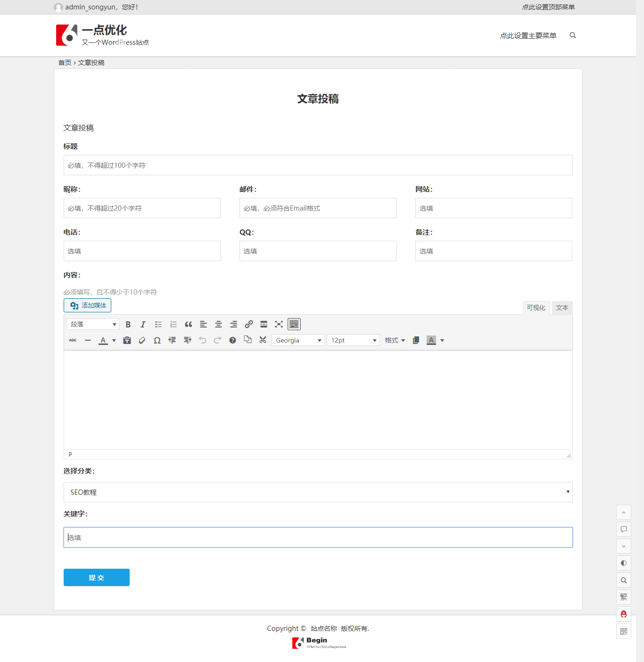Image resolution: width=644 pixels, height=662 pixels.
Task: Click the scroll-to-top arrow button
Action: (x=624, y=512)
